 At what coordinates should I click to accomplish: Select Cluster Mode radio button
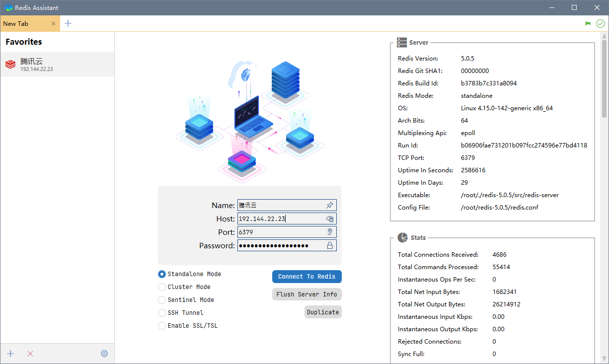click(162, 287)
